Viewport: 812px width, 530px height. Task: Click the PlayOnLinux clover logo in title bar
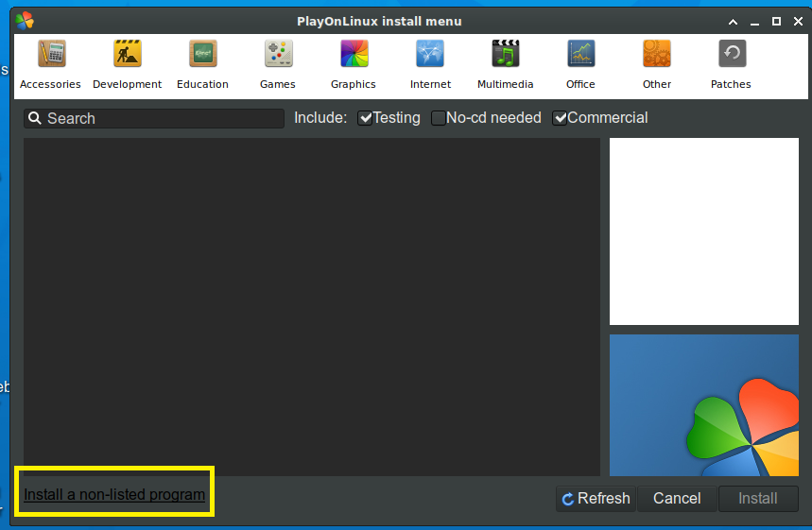tap(25, 21)
